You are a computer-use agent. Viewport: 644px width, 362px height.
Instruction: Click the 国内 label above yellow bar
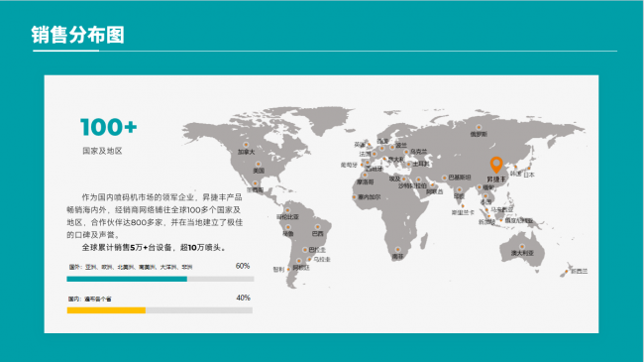89,300
